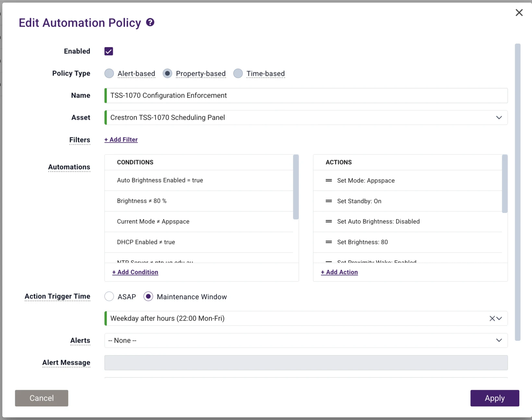This screenshot has width=532, height=420.
Task: Select the 'Current Mode ≠ Appspace' condition
Action: tap(199, 221)
